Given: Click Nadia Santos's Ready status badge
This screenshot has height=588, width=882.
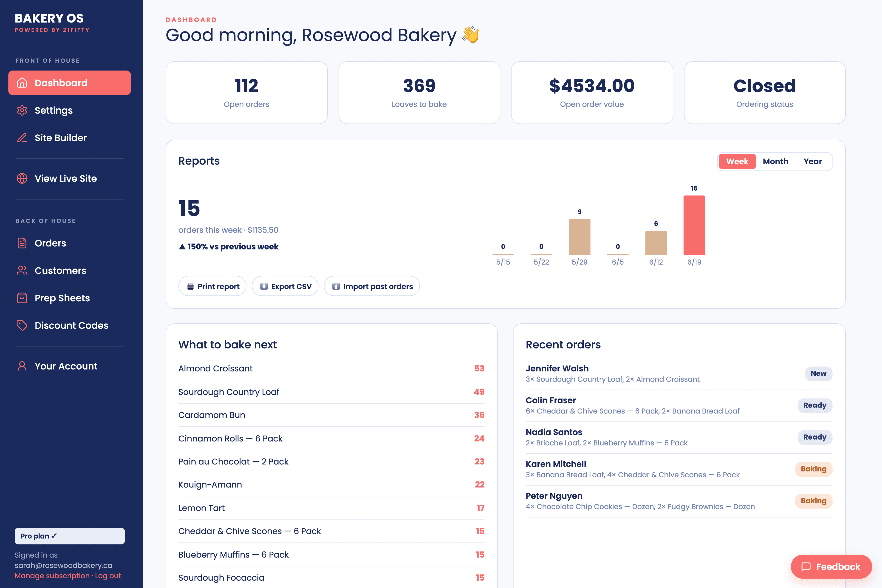Looking at the screenshot, I should 814,437.
